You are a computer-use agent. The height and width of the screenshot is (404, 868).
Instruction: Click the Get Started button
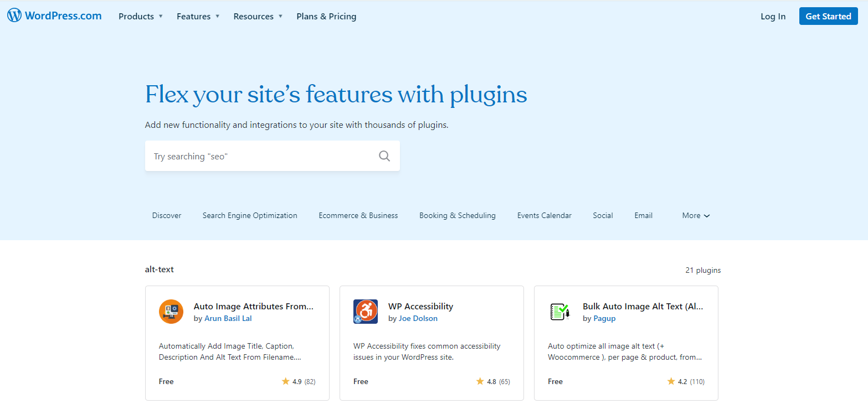[829, 16]
